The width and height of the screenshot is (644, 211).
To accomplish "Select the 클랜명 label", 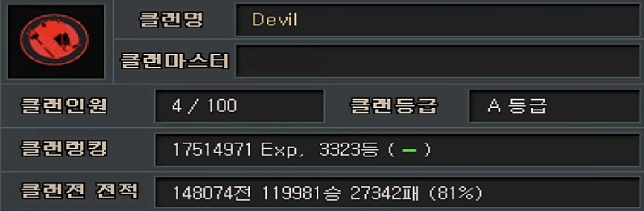I will 171,20.
